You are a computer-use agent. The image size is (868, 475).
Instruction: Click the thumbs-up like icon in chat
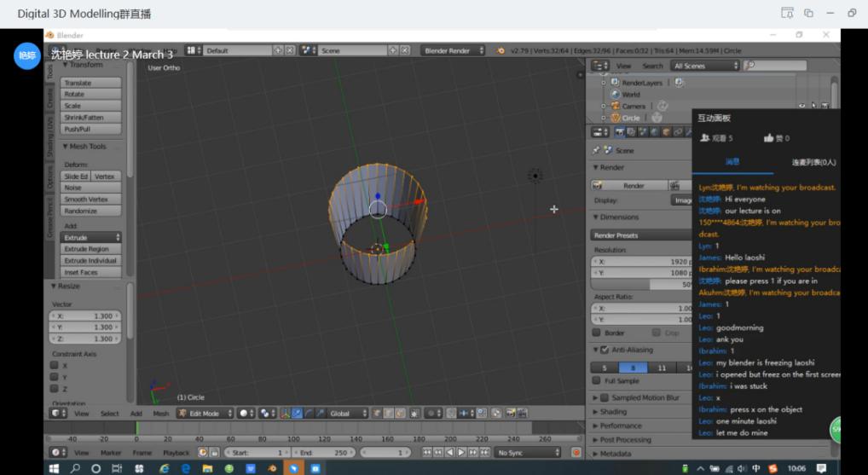click(768, 138)
